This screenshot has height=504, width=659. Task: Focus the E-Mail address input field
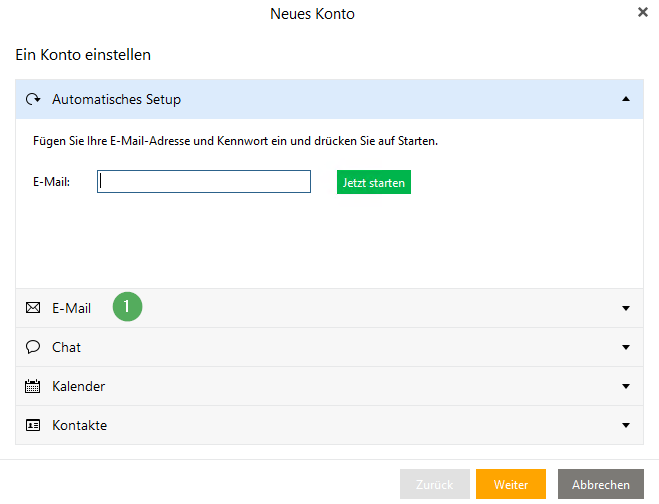204,182
